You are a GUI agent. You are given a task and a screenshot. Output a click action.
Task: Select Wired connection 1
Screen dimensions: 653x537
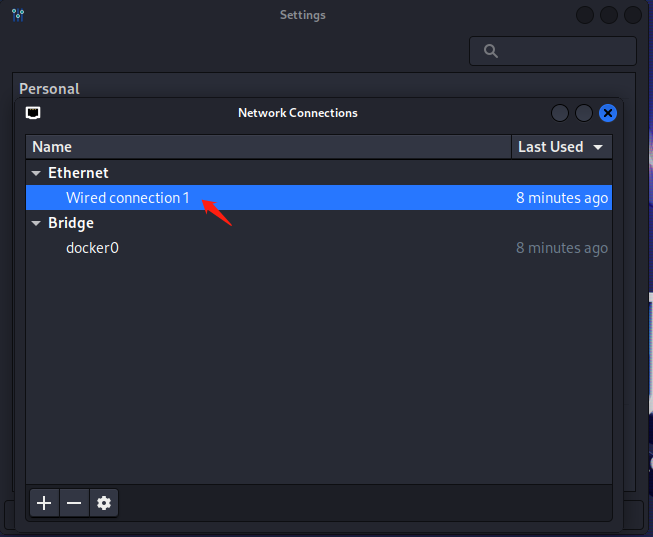coord(127,198)
